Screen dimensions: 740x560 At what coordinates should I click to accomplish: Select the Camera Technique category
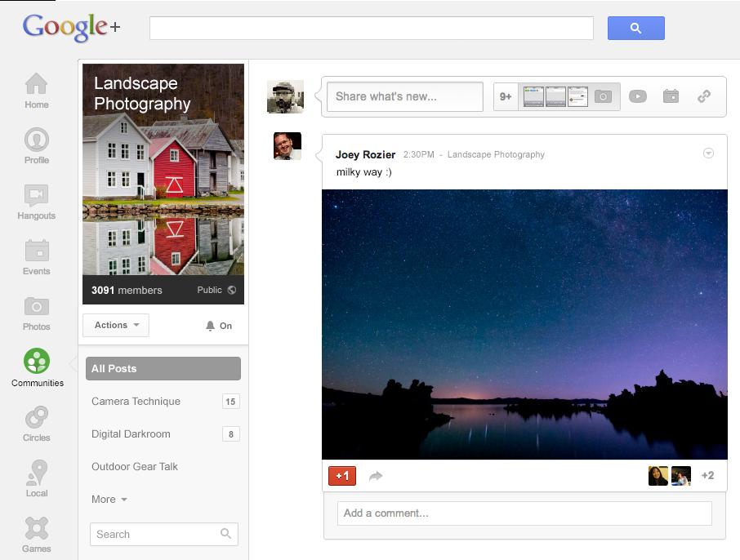pos(136,401)
